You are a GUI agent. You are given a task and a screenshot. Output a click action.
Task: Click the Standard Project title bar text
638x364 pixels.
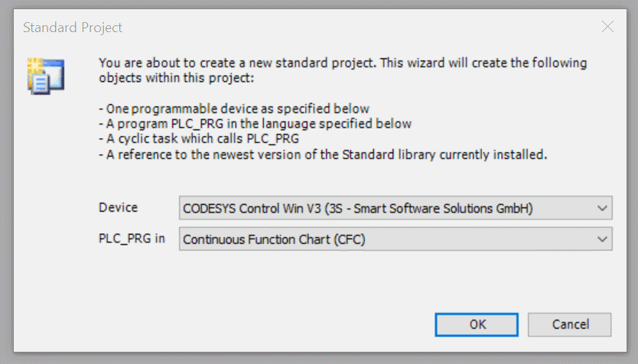coord(73,28)
